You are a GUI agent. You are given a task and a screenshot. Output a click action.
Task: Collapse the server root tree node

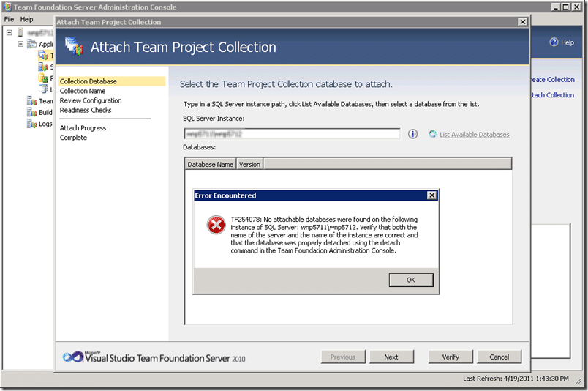point(10,33)
